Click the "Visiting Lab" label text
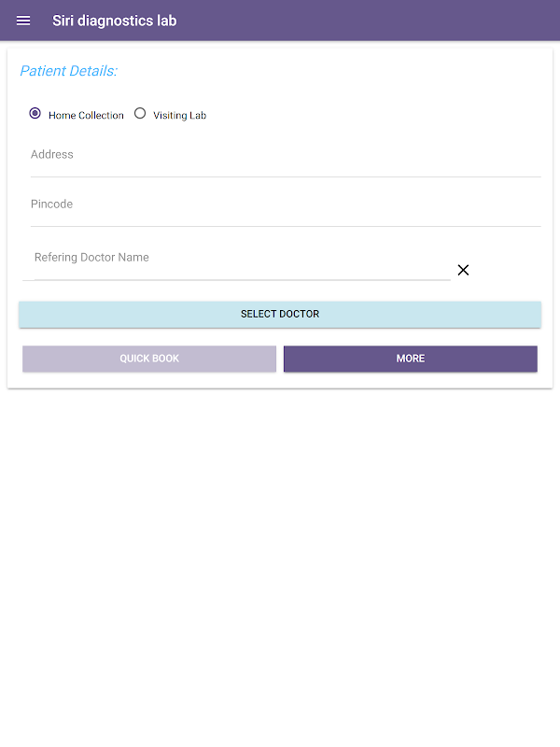Screen dimensions: 560x747 [x=179, y=116]
